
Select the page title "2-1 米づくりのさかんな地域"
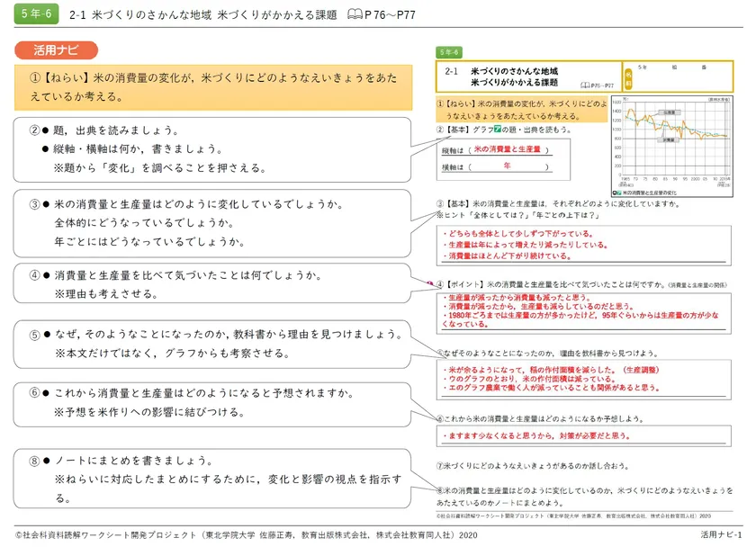(x=140, y=15)
